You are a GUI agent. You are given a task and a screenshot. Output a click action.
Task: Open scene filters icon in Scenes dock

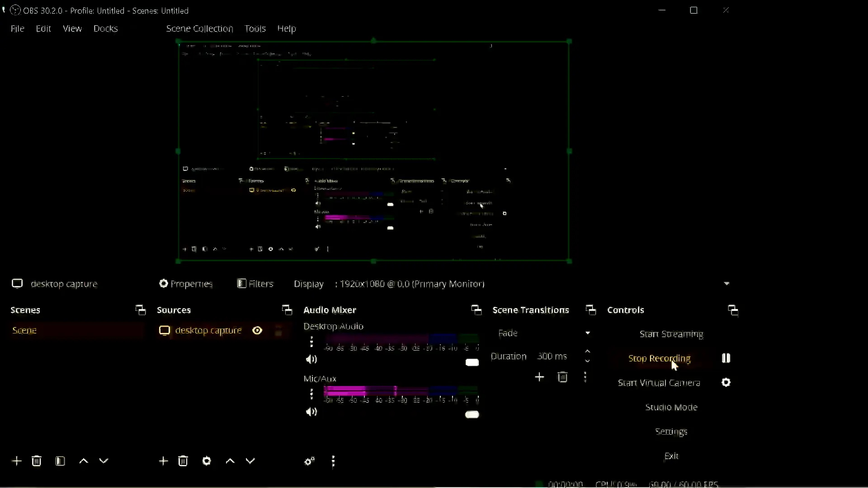pos(60,461)
